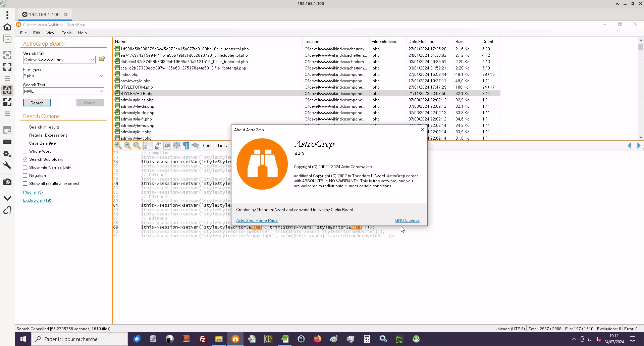
Task: Open the Exclusions (19) link
Action: pyautogui.click(x=37, y=200)
